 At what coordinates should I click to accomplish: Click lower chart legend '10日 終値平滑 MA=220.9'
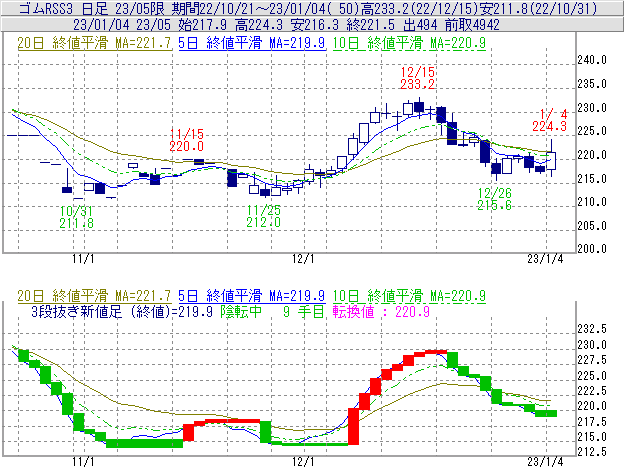tap(409, 296)
